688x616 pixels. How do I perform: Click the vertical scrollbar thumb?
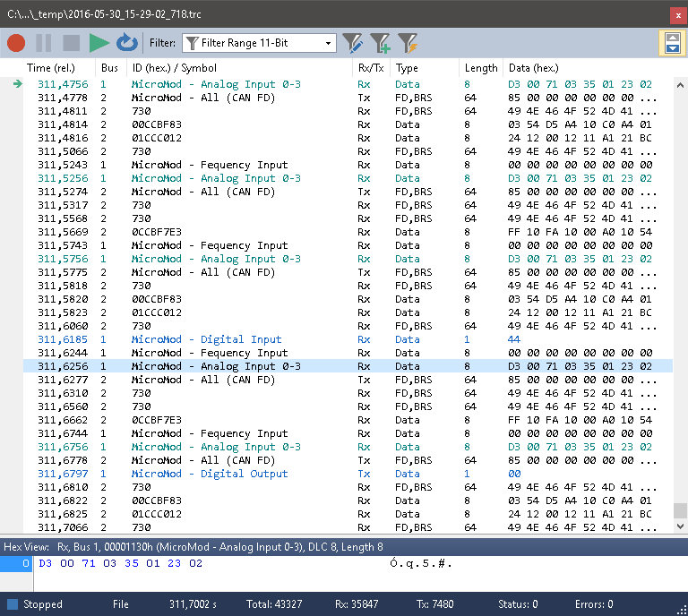680,510
